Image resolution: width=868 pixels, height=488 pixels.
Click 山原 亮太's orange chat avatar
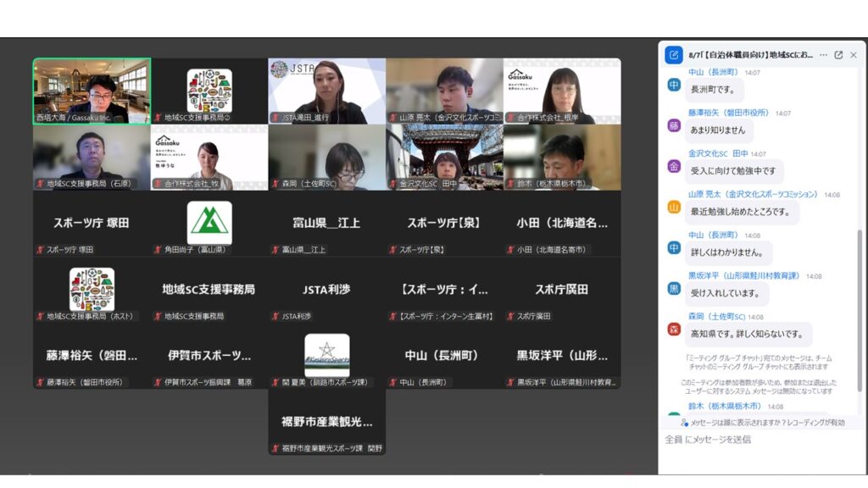tap(674, 207)
